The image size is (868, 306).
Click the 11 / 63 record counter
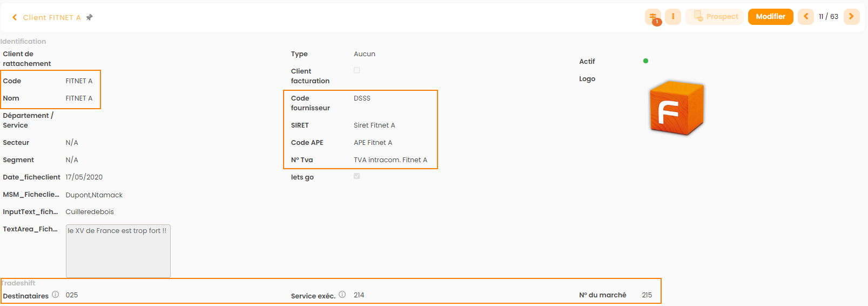tap(829, 17)
